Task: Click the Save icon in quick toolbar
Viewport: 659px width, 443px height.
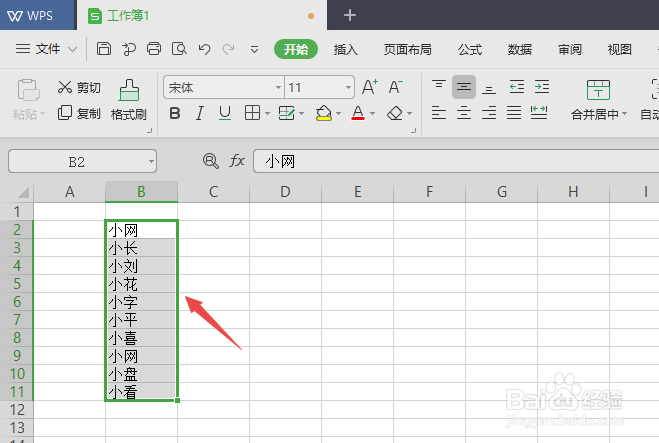Action: [x=104, y=49]
